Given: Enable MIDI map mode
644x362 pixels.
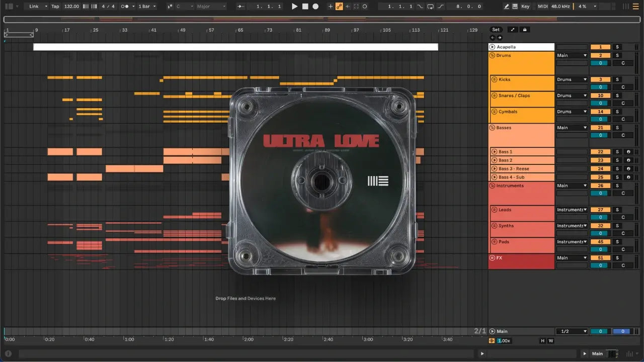Looking at the screenshot, I should click(x=542, y=7).
